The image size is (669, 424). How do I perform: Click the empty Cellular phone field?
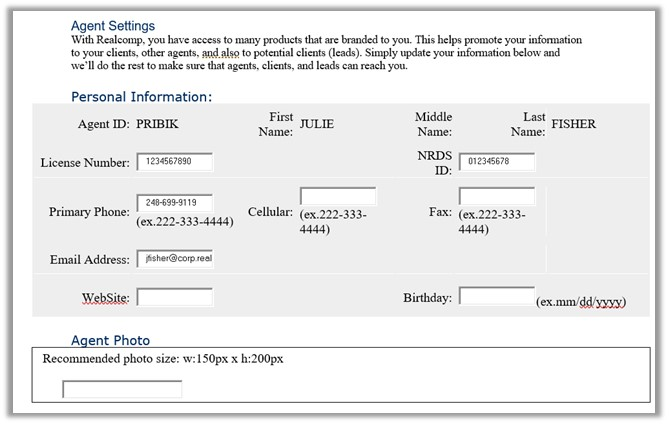[x=338, y=196]
